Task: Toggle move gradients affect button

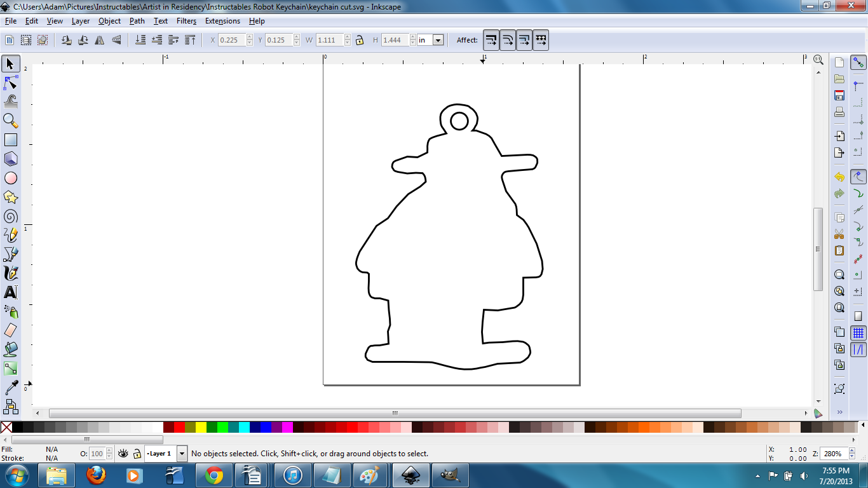Action: click(x=524, y=40)
